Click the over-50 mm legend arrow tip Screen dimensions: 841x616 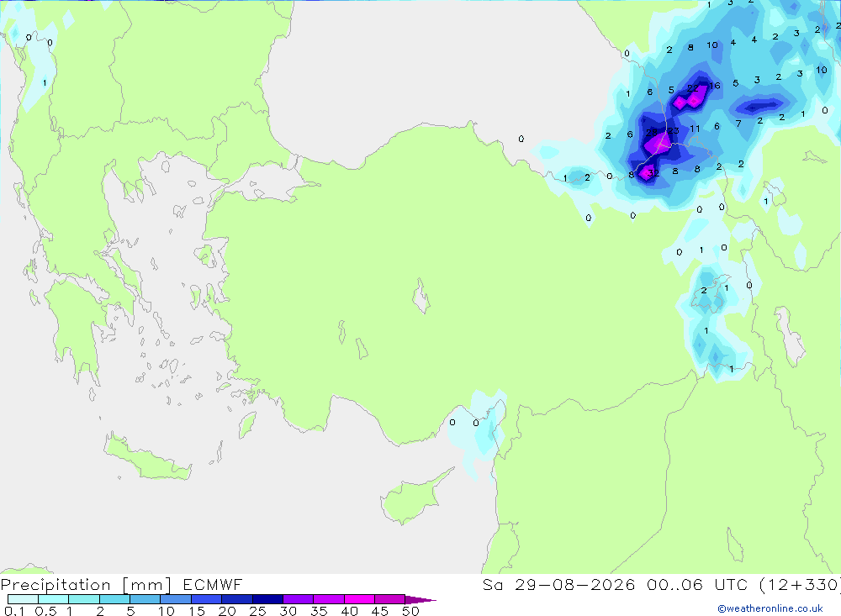420,600
